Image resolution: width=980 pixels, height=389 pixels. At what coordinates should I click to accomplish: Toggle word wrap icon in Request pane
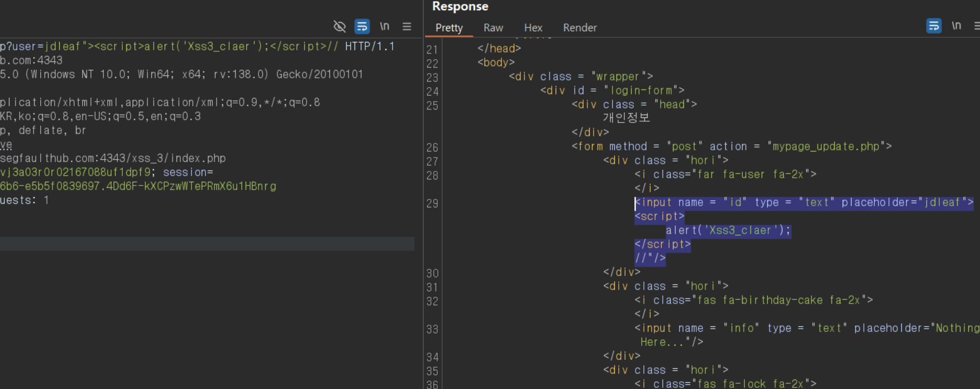(362, 26)
